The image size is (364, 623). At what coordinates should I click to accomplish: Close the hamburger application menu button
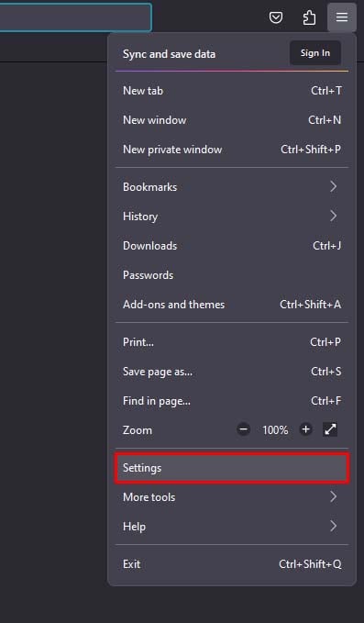point(342,17)
